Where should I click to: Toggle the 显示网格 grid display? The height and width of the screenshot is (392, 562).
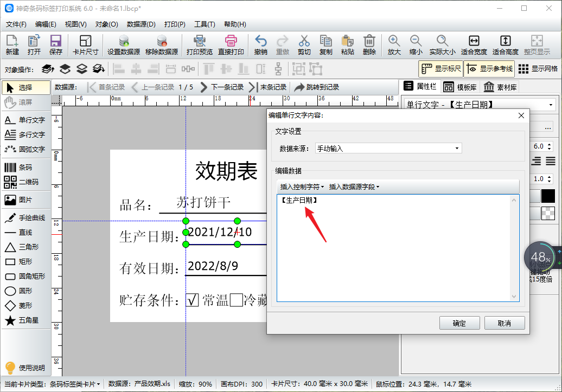pyautogui.click(x=538, y=69)
